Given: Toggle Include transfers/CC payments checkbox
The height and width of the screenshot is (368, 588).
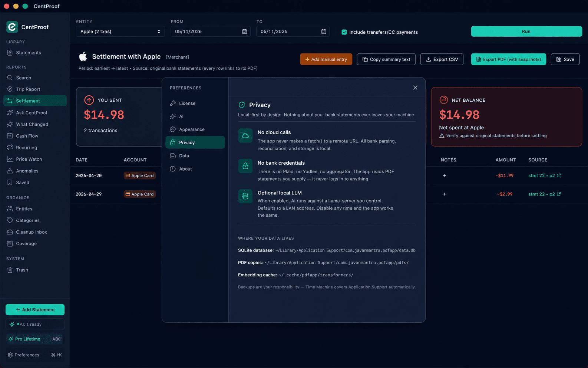Looking at the screenshot, I should click(344, 32).
